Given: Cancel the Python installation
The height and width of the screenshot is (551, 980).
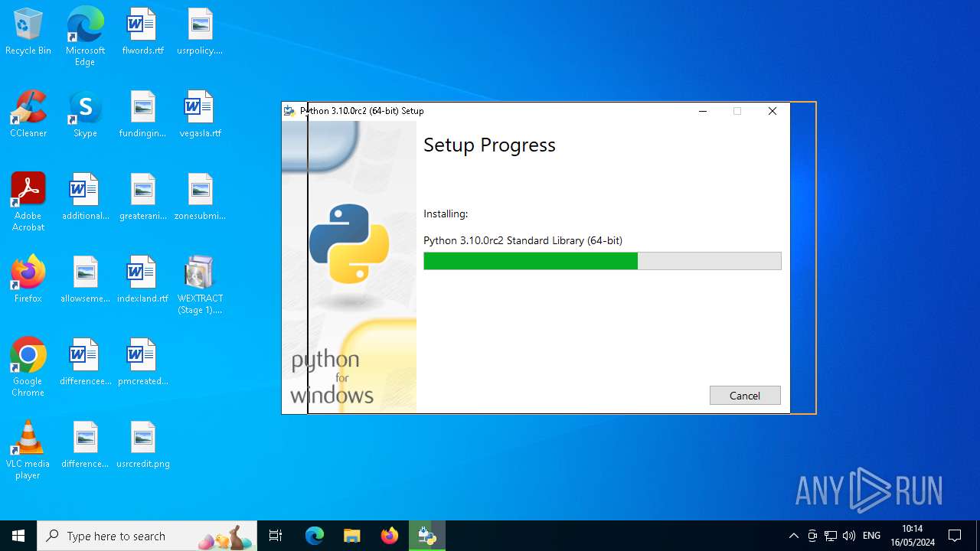Looking at the screenshot, I should (745, 396).
